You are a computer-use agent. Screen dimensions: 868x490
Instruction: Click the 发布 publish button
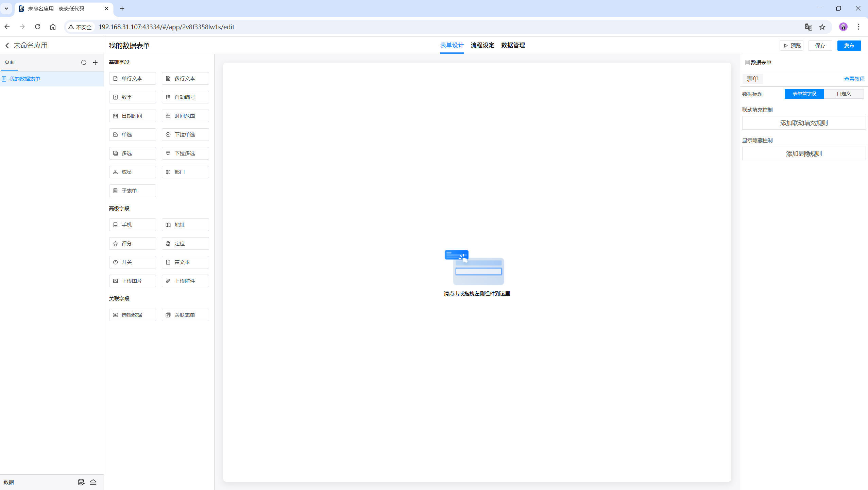[x=849, y=45]
